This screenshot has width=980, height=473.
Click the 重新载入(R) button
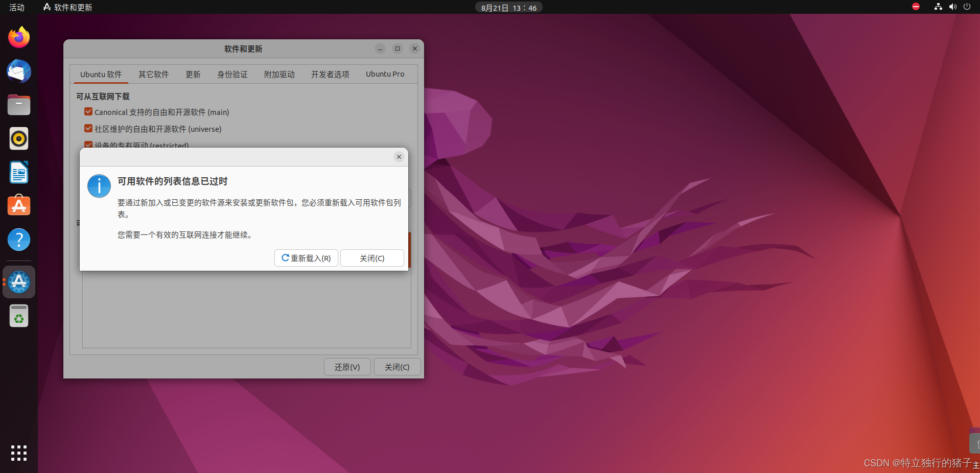tap(306, 258)
